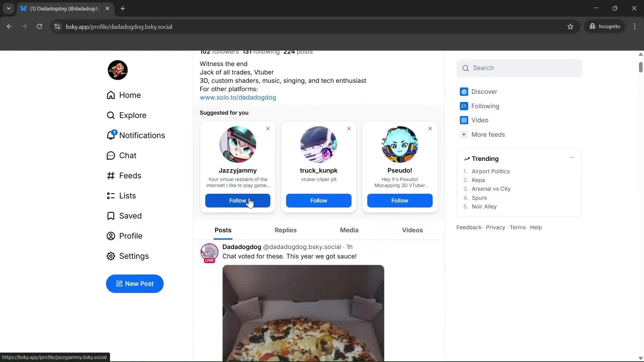The height and width of the screenshot is (362, 644).
Task: Open the Notifications panel
Action: pyautogui.click(x=142, y=135)
